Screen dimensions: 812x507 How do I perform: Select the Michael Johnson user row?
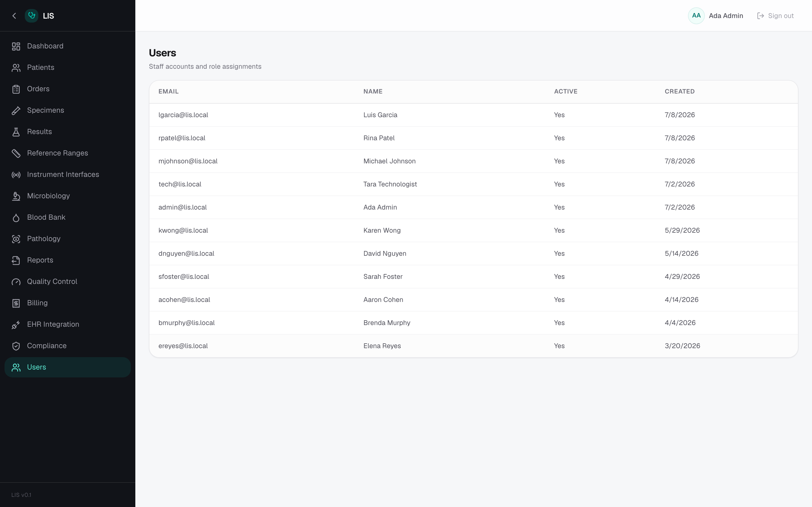pos(473,161)
